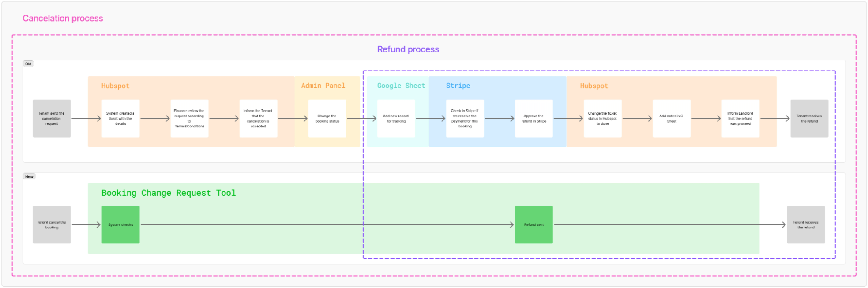Select "Add new record for tracking" box
Viewport: 868px width, 288px height.
pyautogui.click(x=396, y=119)
